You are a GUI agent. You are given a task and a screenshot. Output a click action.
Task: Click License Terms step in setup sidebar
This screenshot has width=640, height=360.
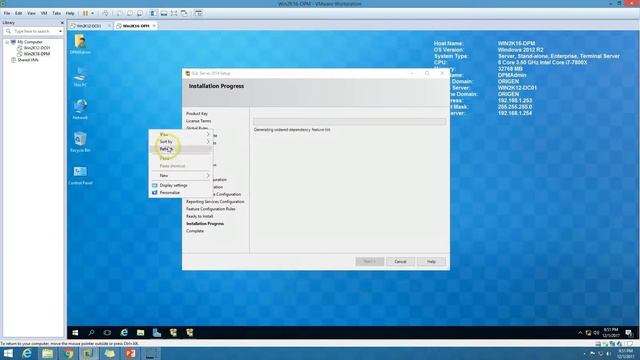pos(199,121)
